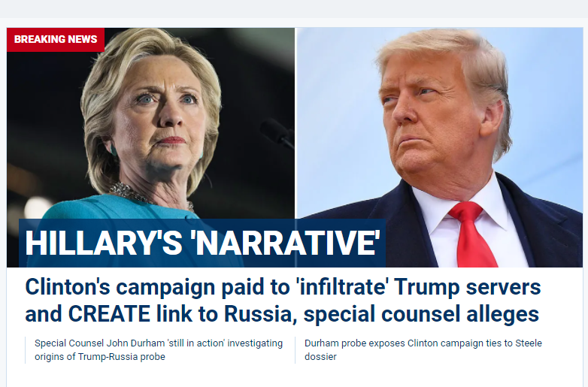Click "Trump servers" in the main headline

(x=468, y=287)
